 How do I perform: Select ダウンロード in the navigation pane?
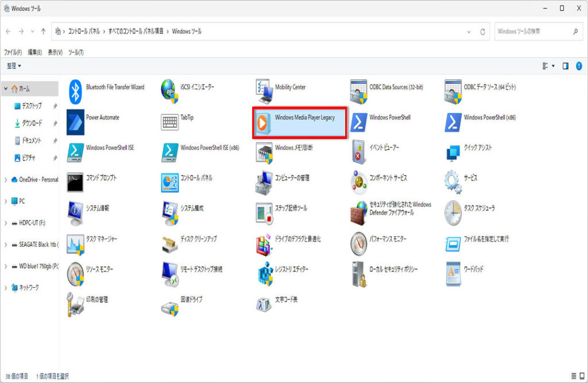(x=32, y=123)
